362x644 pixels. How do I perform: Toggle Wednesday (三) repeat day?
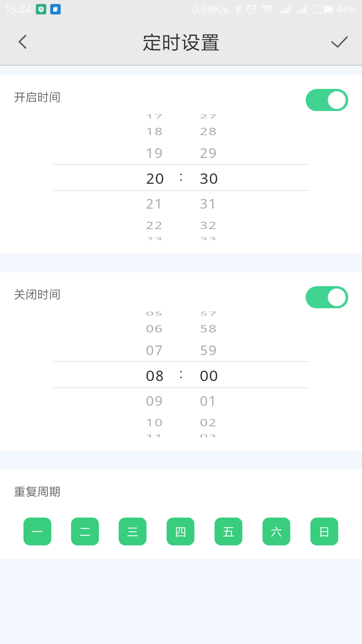point(133,532)
